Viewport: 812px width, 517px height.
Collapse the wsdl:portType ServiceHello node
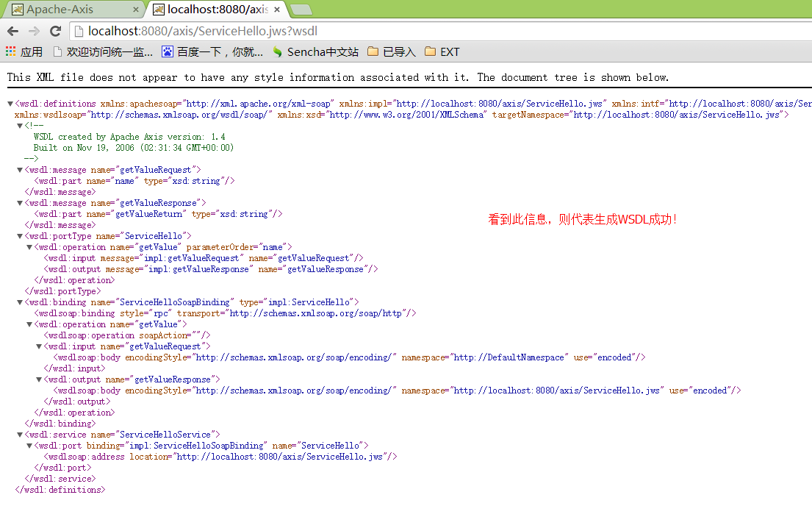(x=20, y=236)
